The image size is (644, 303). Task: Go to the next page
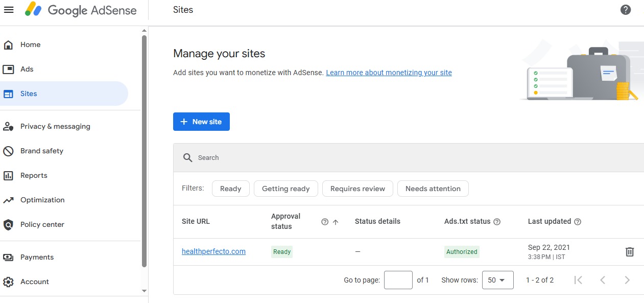pyautogui.click(x=627, y=280)
